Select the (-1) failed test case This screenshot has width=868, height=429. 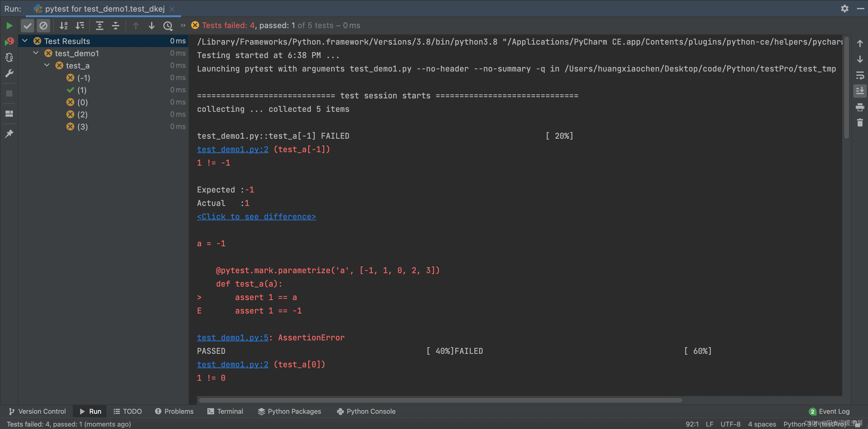click(x=83, y=77)
